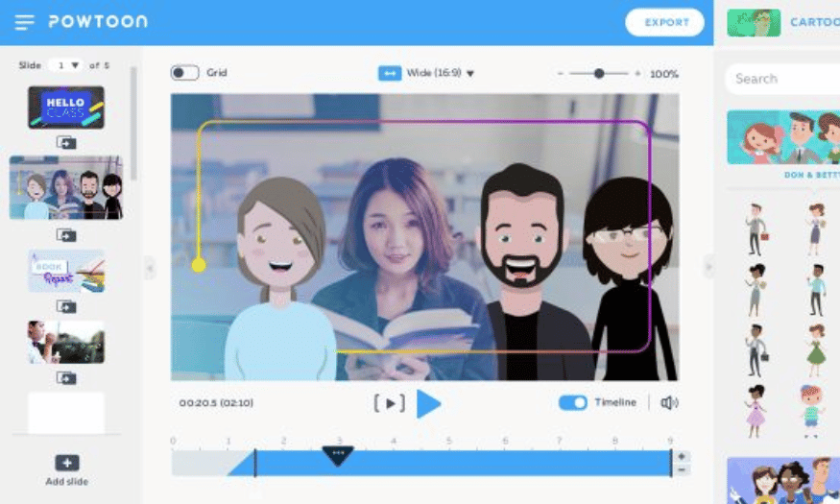Select the slide with four characters
The image size is (840, 504).
pyautogui.click(x=66, y=187)
